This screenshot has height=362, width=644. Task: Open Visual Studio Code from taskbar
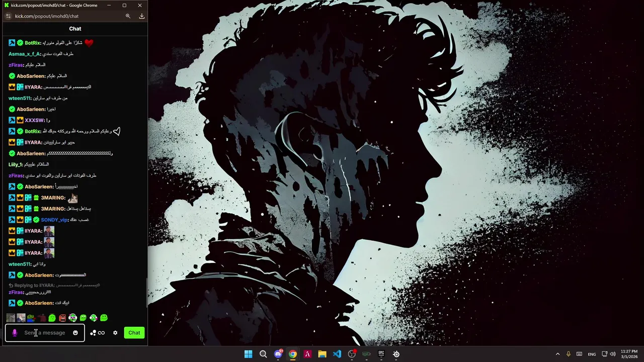point(337,354)
